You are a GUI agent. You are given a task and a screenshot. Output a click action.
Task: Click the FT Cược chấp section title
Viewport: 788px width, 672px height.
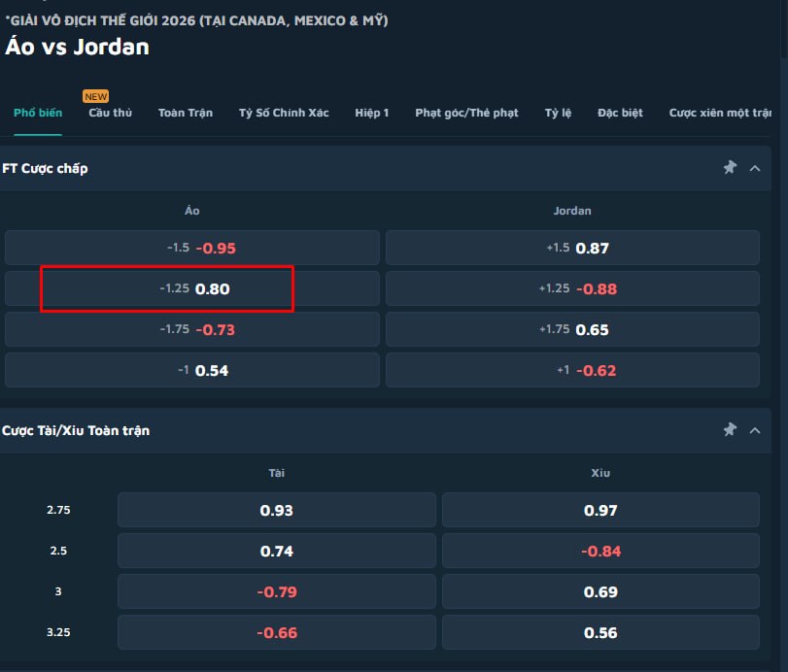[45, 168]
